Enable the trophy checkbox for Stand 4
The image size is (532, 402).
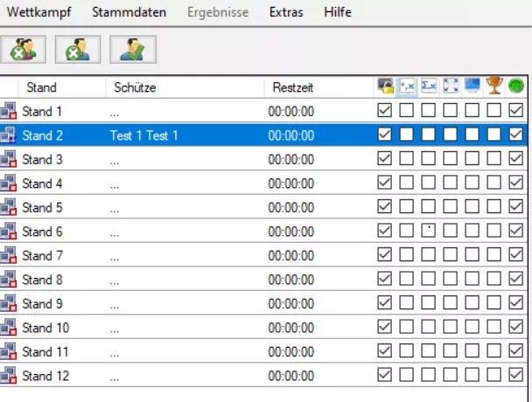coord(494,184)
